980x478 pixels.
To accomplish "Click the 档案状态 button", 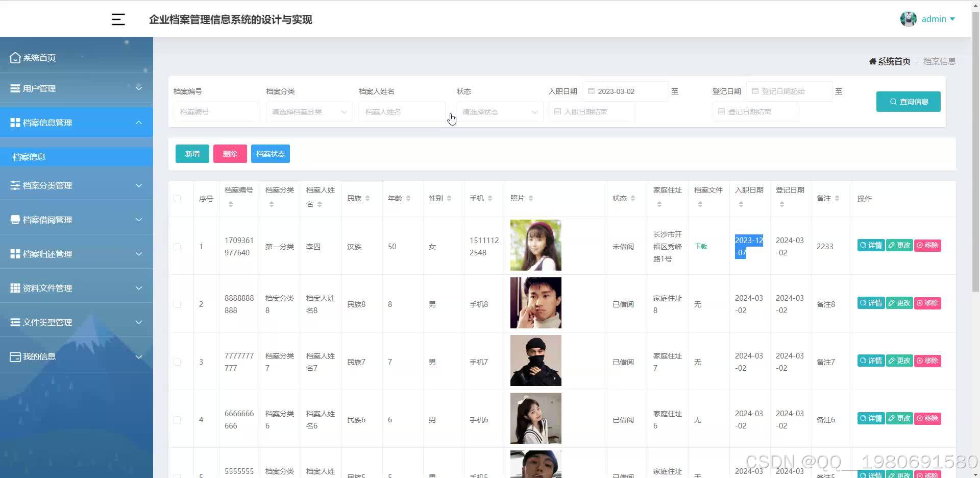I will click(x=271, y=154).
